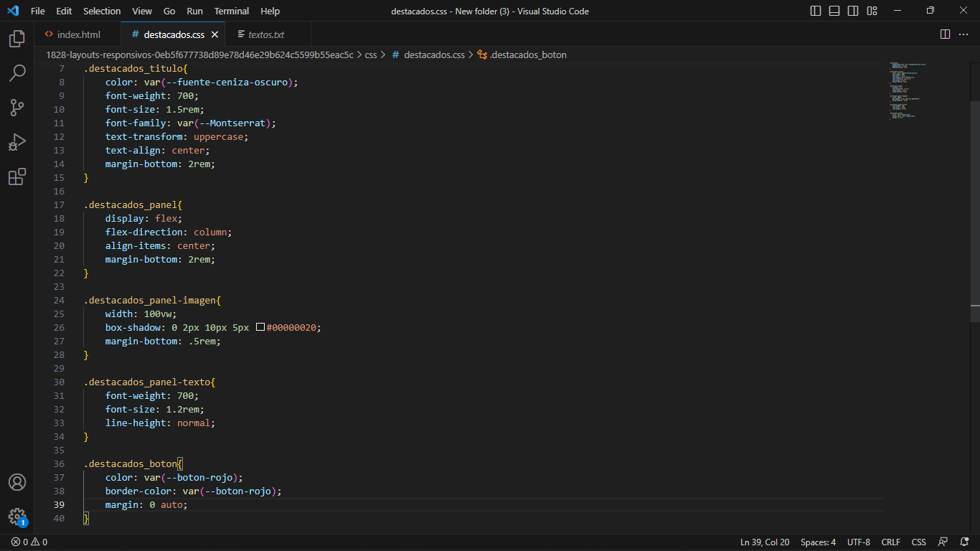Click border-color: var(--boton-rojo) line
This screenshot has height=551, width=980.
coord(194,491)
